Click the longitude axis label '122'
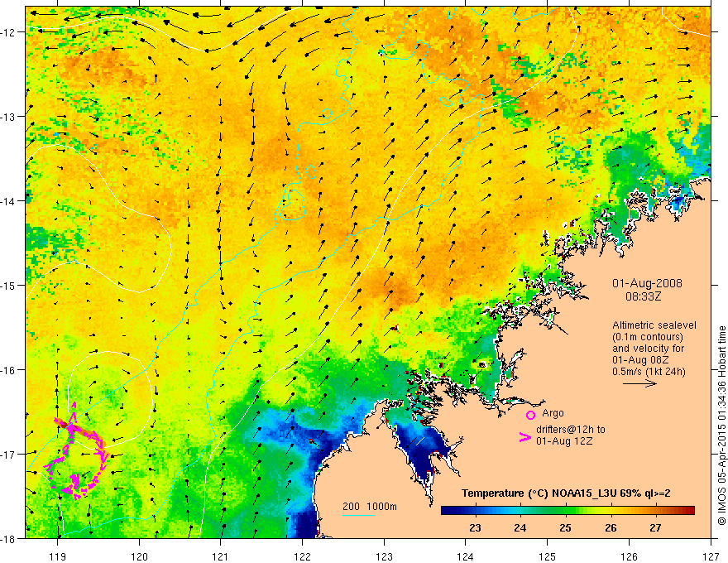The image size is (728, 563). 302,556
